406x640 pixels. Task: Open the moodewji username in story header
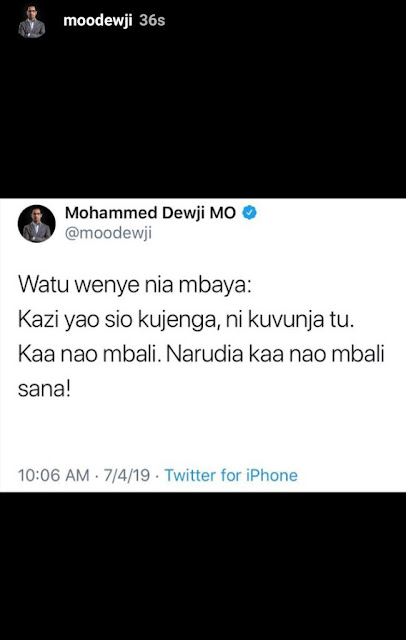[x=98, y=20]
